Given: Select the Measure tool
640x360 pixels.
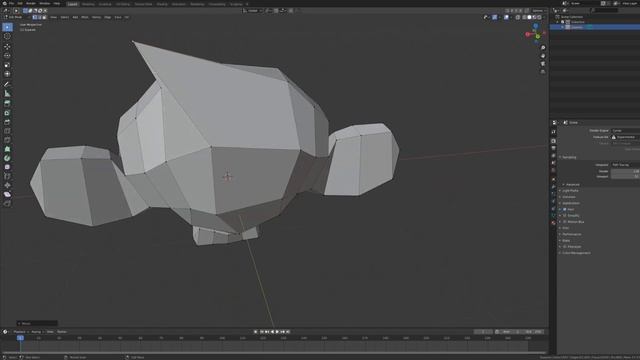Looking at the screenshot, I should (x=7, y=93).
